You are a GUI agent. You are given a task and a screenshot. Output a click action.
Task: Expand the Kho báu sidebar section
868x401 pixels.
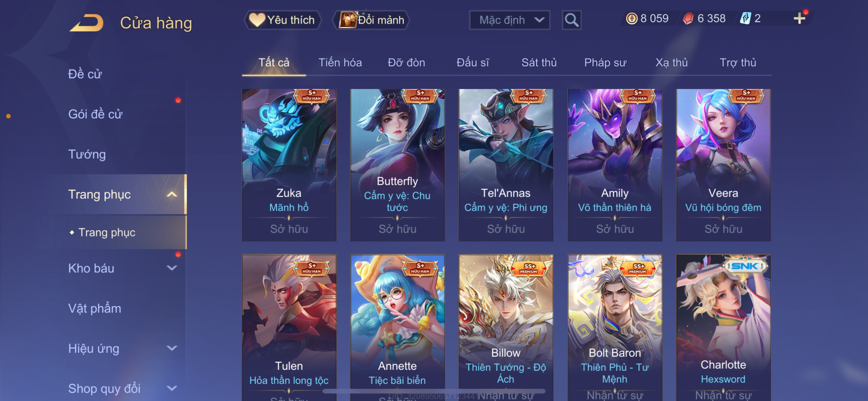click(172, 268)
